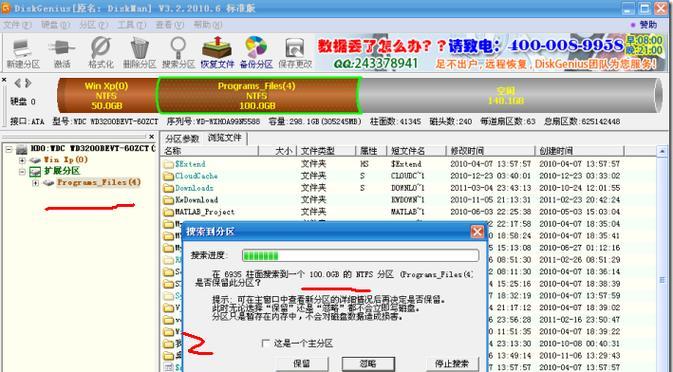Click the HD0 hard disk icon in tree

[22, 149]
